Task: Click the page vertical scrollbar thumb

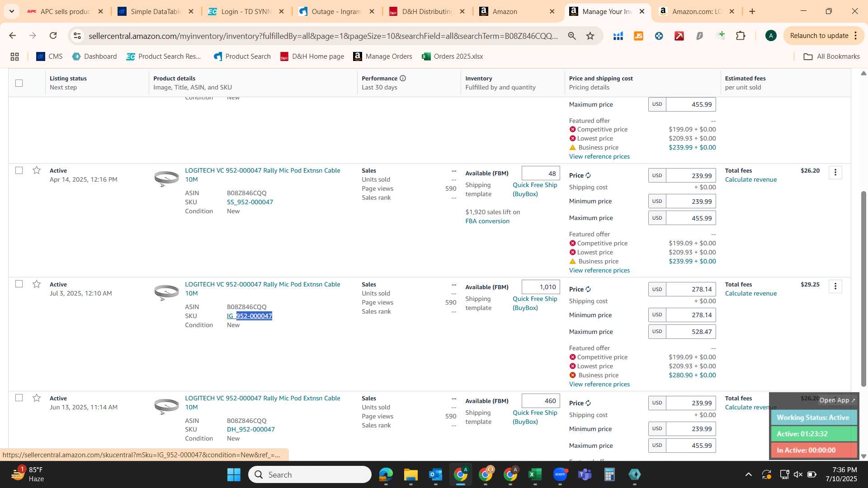Action: (863, 289)
